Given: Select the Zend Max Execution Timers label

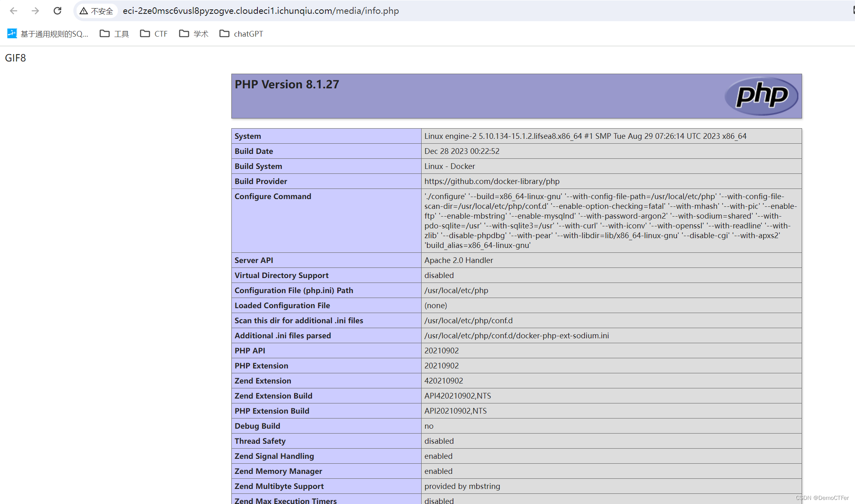Looking at the screenshot, I should tap(286, 500).
